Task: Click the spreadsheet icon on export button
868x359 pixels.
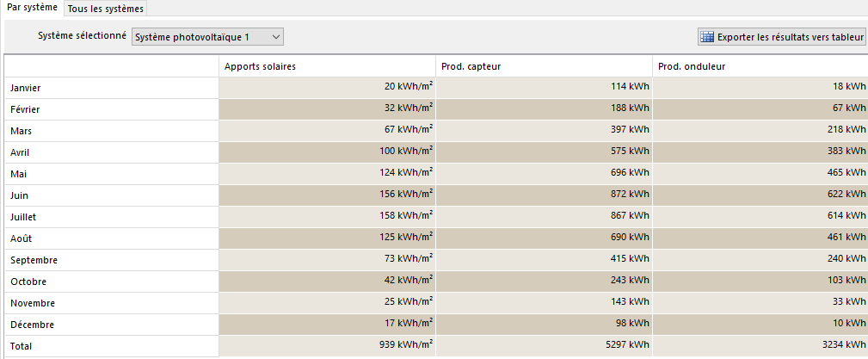Action: (707, 37)
